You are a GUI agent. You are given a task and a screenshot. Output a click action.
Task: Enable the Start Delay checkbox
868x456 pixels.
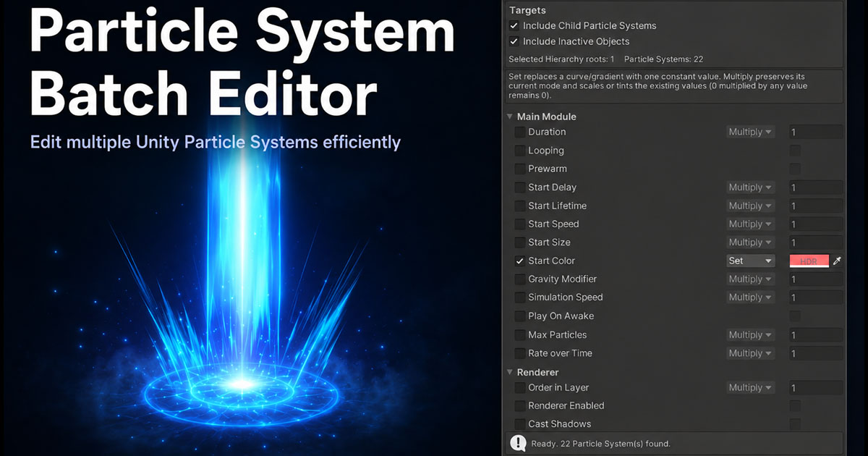pos(520,187)
